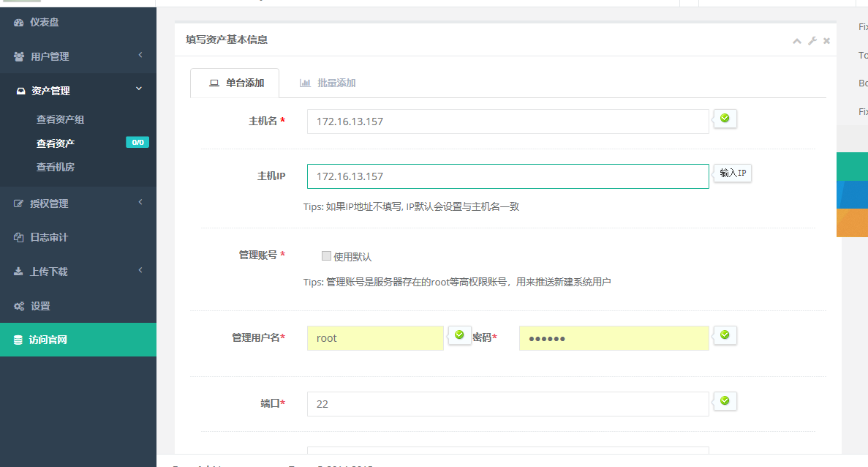This screenshot has width=868, height=467.
Task: Open the 查看机房 page
Action: pyautogui.click(x=56, y=167)
